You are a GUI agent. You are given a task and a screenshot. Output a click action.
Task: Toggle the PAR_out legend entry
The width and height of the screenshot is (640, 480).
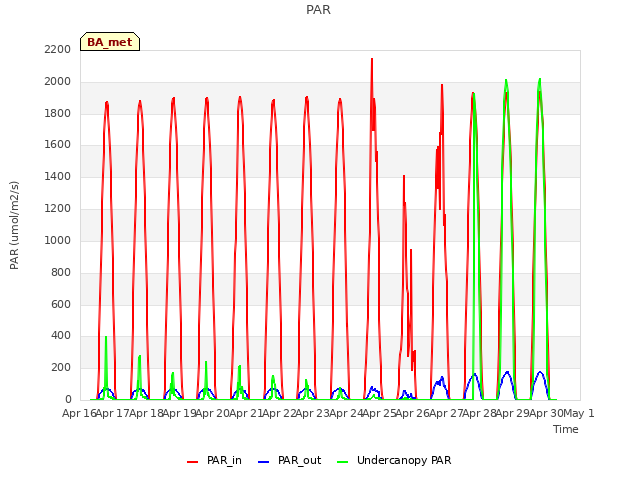tap(289, 460)
